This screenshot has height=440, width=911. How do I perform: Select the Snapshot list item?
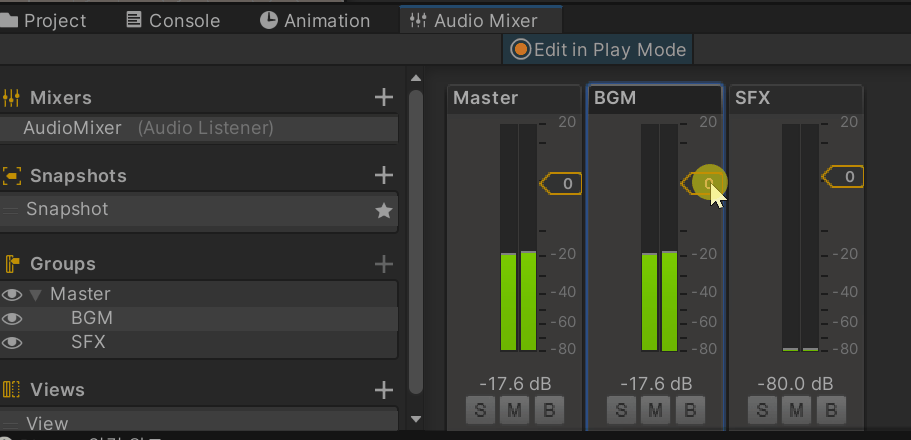pos(199,210)
